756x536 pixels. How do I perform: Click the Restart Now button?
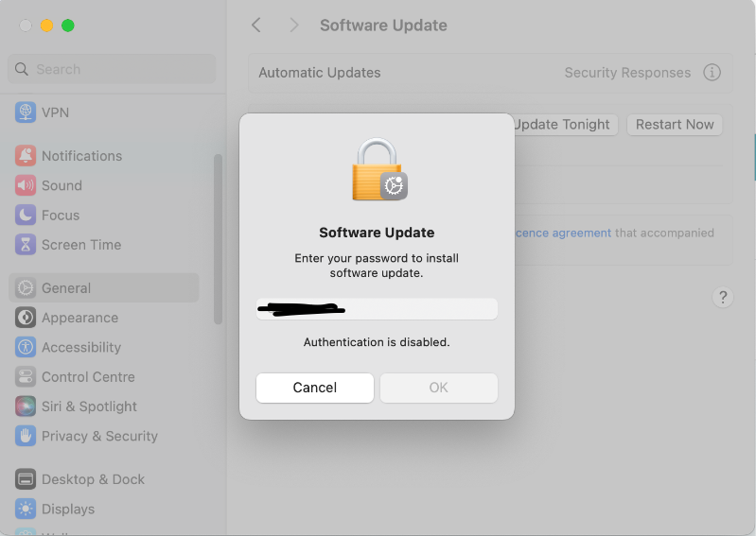675,125
